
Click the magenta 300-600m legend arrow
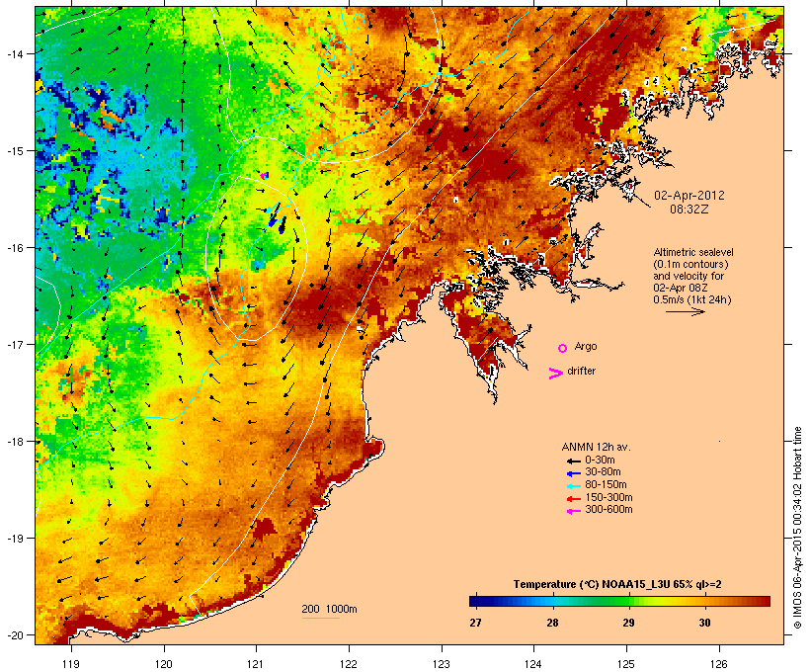click(573, 511)
